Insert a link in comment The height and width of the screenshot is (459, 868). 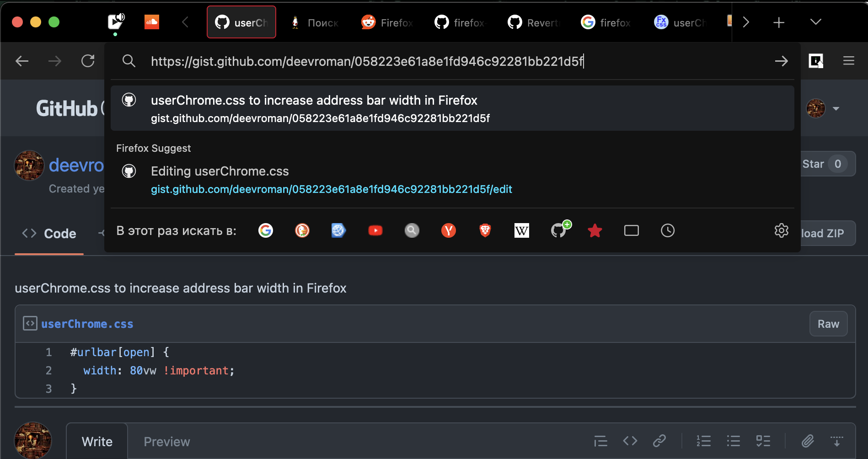point(659,441)
